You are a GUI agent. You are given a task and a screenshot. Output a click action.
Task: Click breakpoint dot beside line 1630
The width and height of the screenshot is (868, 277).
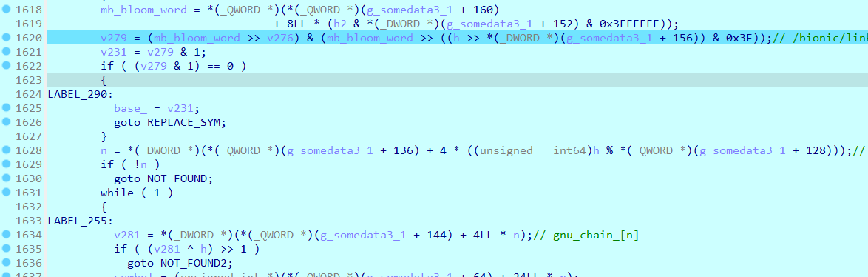point(6,178)
